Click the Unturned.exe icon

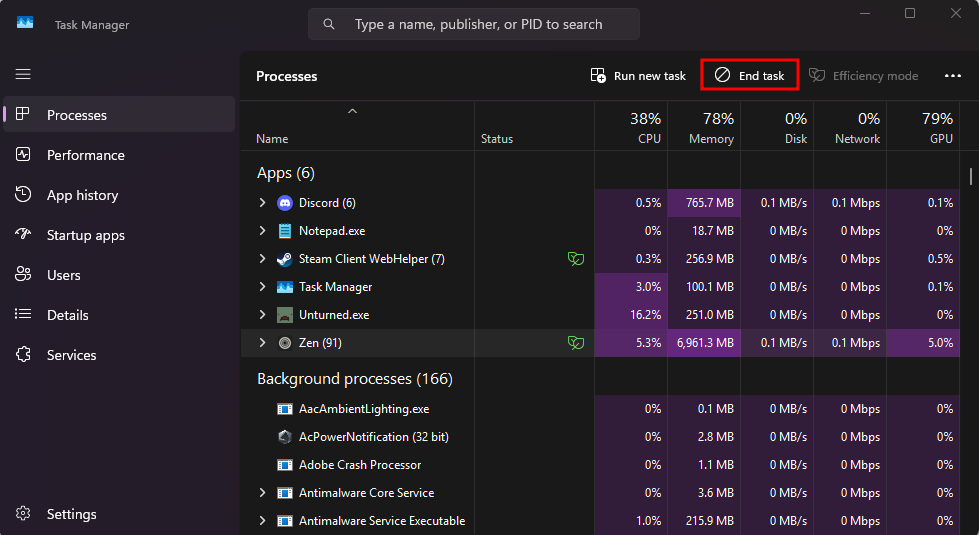[x=285, y=315]
